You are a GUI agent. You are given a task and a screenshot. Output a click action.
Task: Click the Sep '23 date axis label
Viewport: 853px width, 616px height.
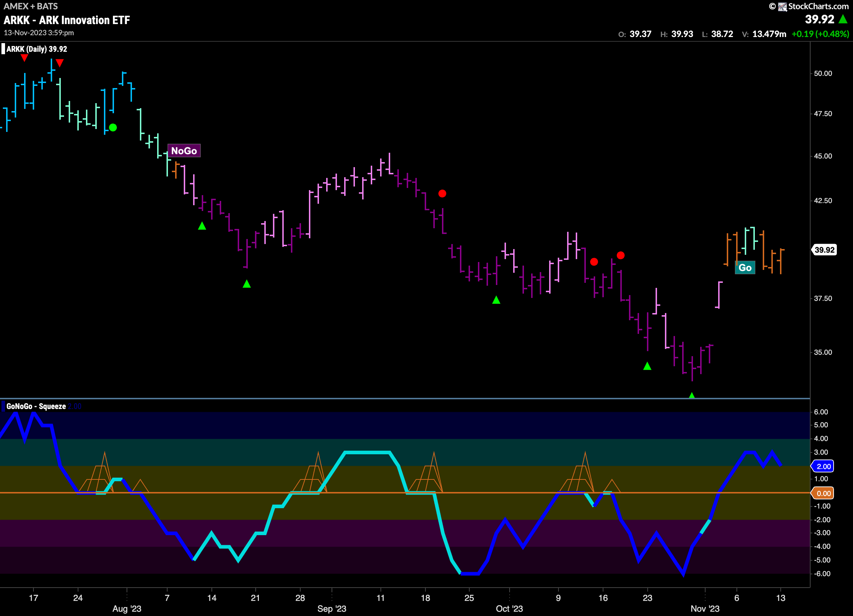click(332, 608)
